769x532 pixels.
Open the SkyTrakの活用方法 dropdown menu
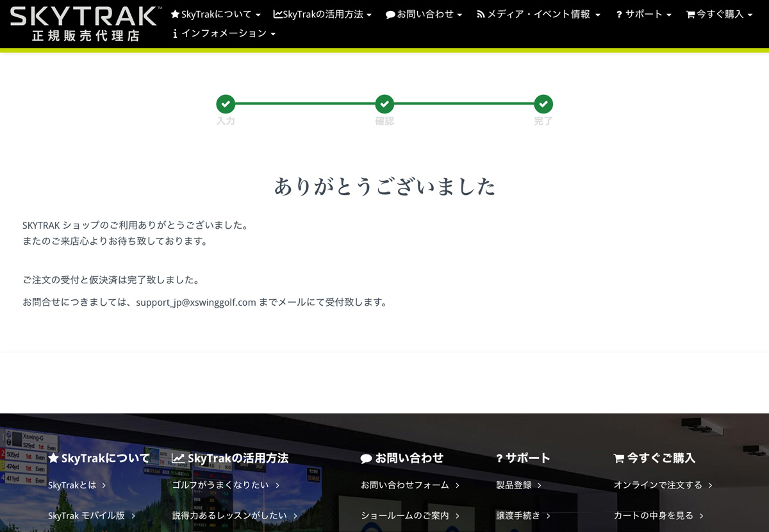pos(322,14)
